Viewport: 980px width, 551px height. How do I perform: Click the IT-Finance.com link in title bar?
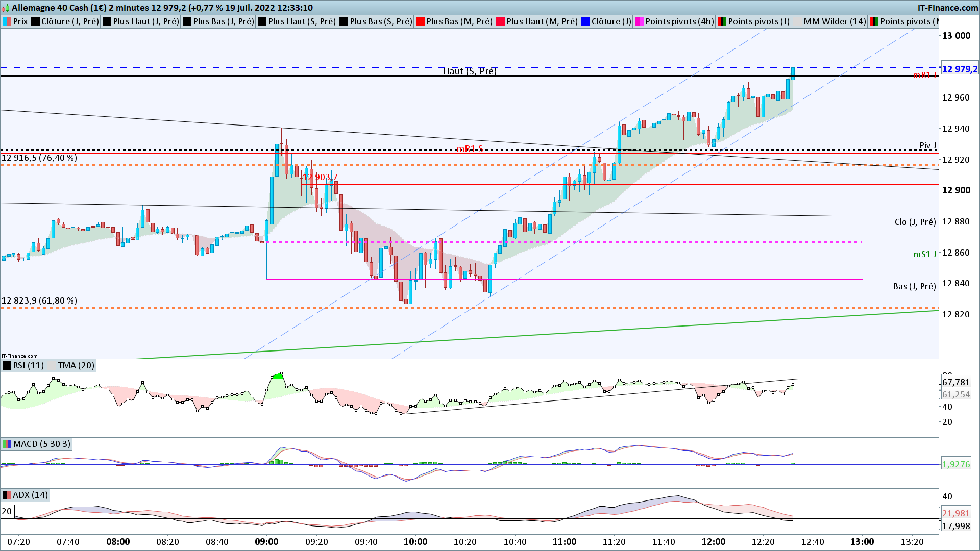(x=947, y=8)
